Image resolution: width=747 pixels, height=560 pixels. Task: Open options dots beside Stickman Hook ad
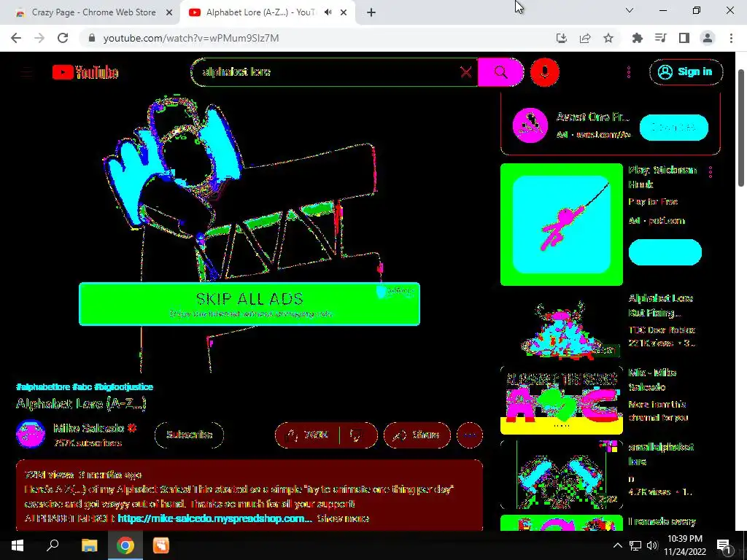click(x=710, y=171)
